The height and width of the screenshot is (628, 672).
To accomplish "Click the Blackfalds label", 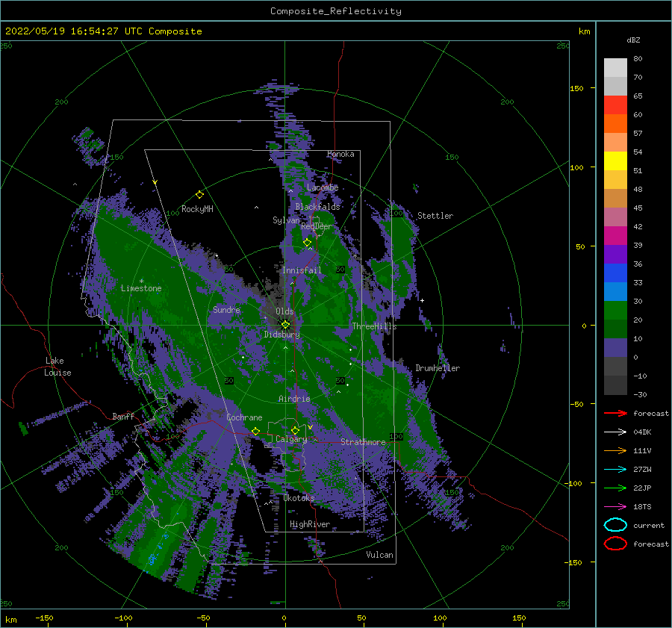I will (x=317, y=207).
